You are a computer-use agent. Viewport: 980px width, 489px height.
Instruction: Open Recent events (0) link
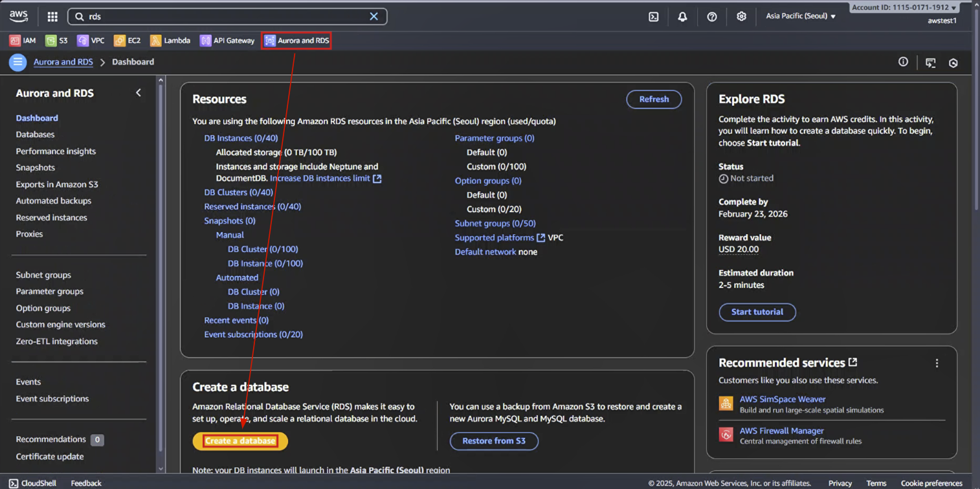pyautogui.click(x=236, y=320)
